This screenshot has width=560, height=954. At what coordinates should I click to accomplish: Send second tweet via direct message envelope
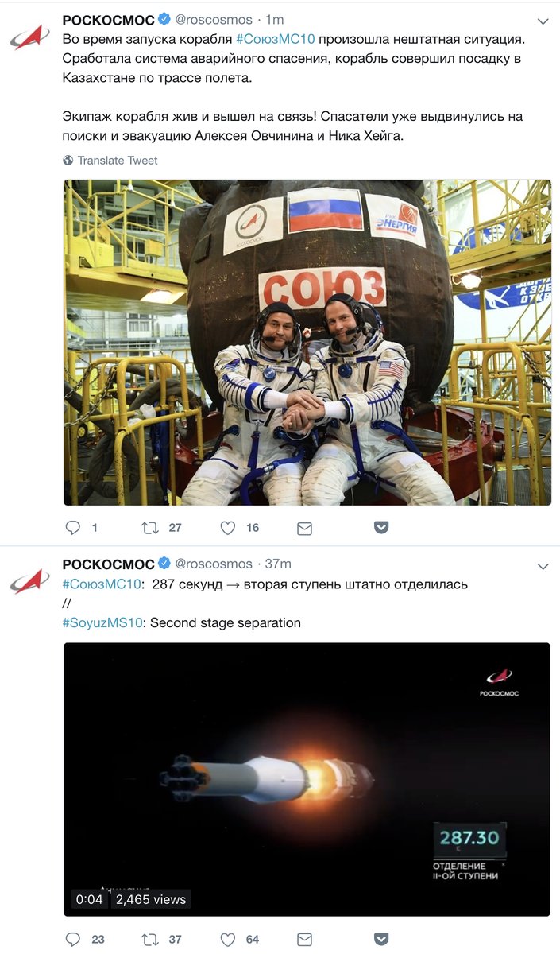pyautogui.click(x=304, y=940)
